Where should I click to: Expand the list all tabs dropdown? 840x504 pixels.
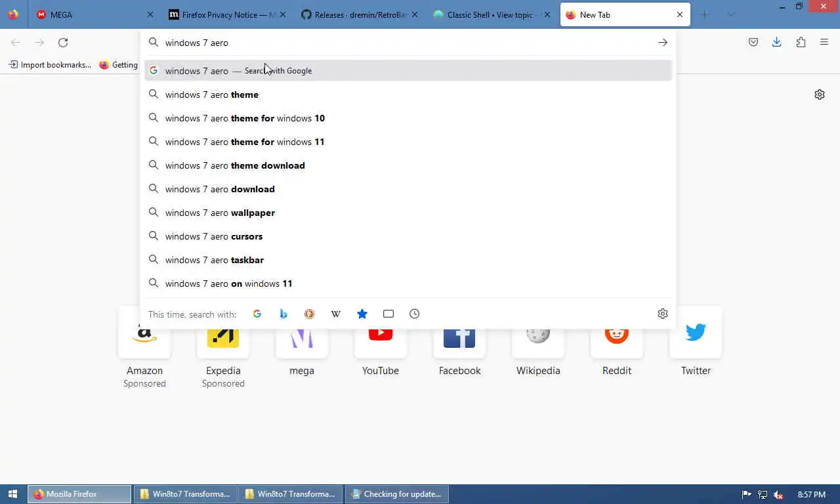731,14
